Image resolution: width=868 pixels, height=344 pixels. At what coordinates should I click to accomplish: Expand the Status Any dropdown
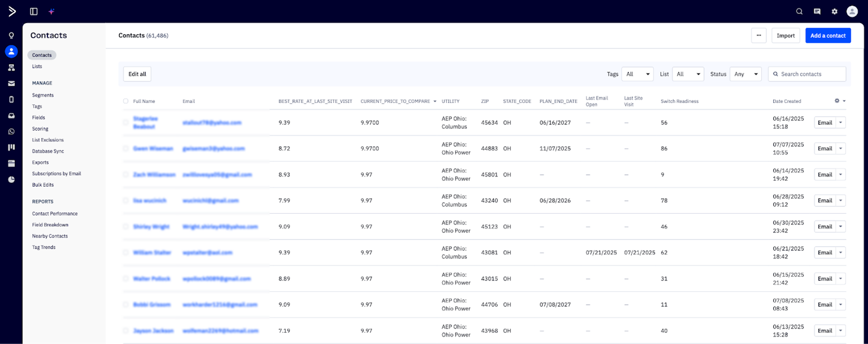pos(745,74)
